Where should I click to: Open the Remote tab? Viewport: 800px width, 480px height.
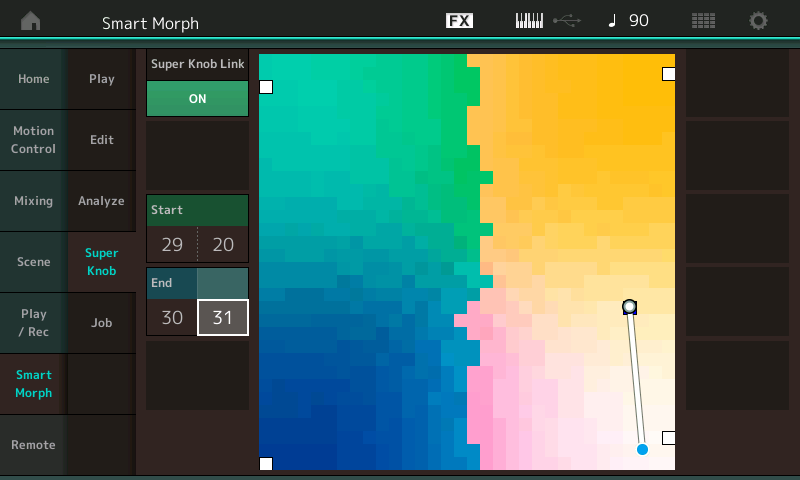[33, 445]
